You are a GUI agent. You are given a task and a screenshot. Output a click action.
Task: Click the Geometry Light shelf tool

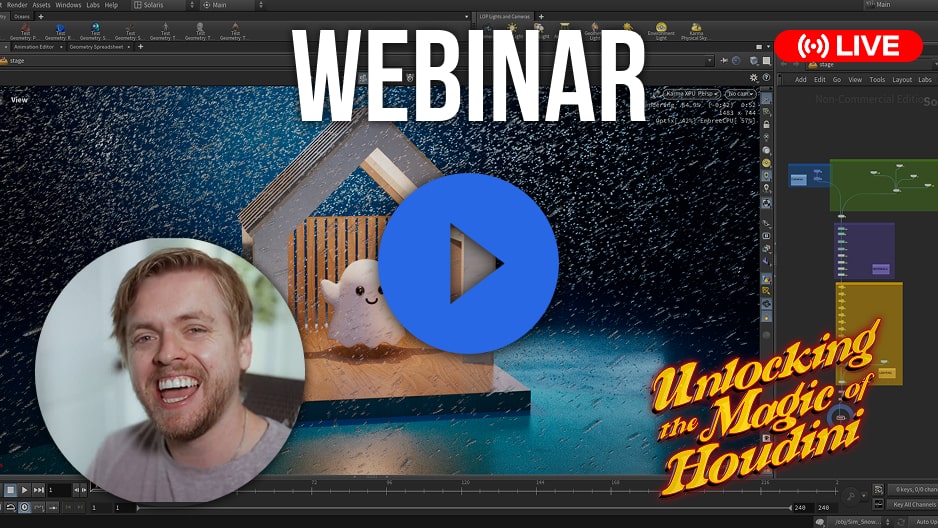(593, 31)
